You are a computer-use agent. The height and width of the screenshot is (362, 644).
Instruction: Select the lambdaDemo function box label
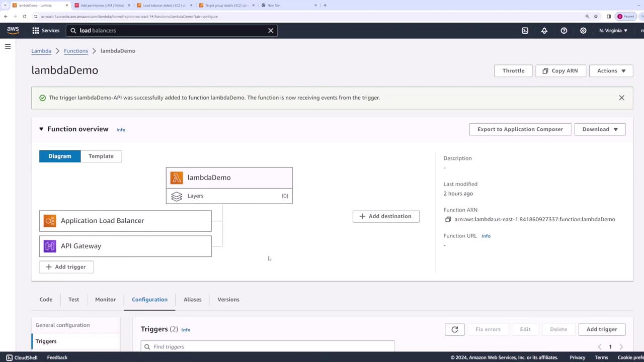pos(209,177)
